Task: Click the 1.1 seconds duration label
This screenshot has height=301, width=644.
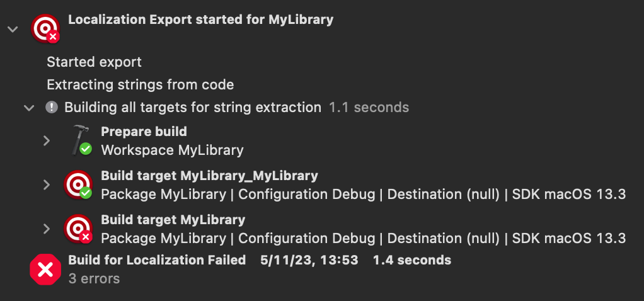Action: [x=369, y=107]
